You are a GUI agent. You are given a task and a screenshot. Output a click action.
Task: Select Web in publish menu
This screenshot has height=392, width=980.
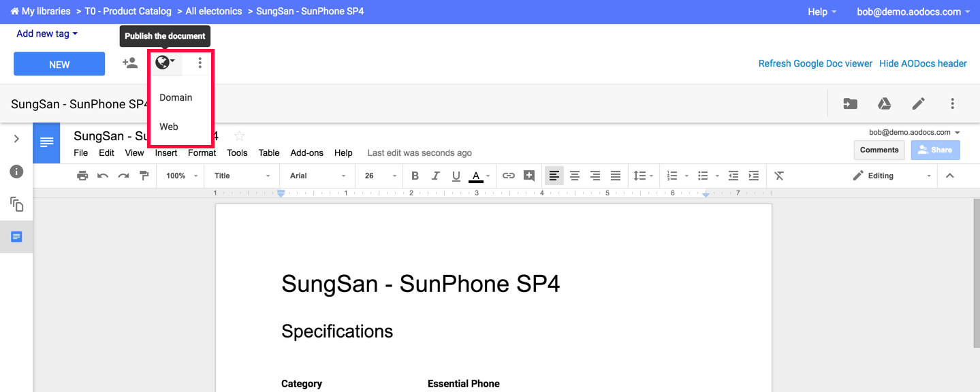pyautogui.click(x=169, y=127)
